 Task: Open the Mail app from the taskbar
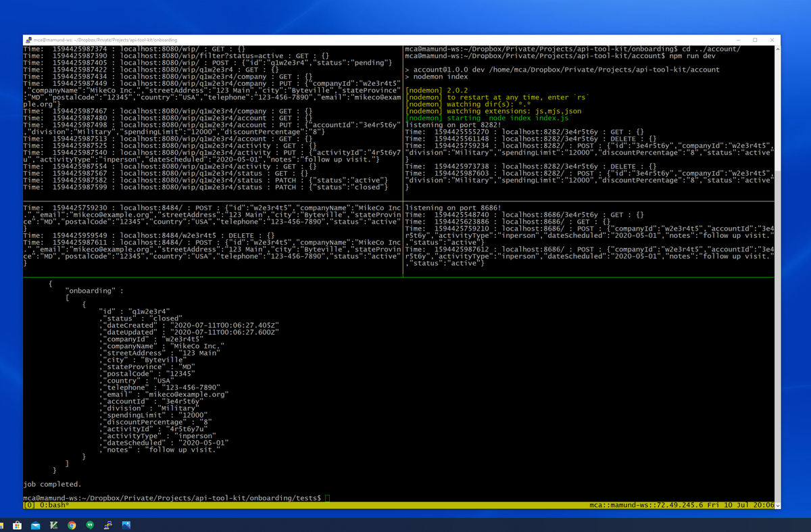35,525
